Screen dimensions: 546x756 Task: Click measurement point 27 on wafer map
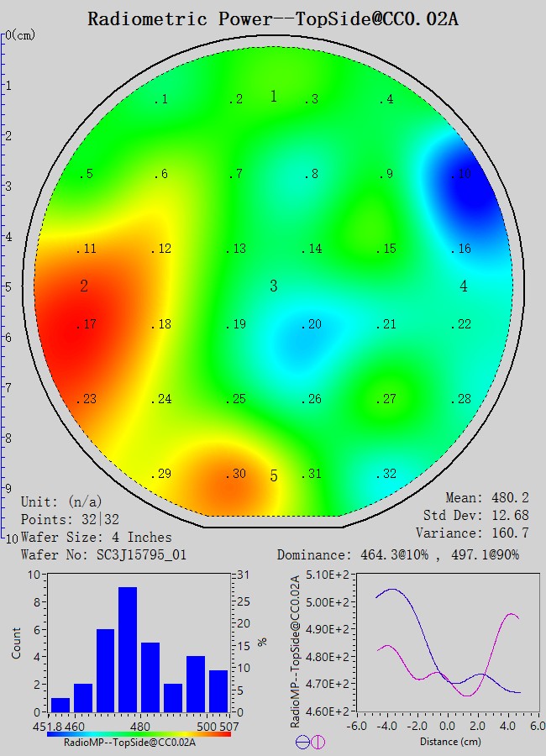pyautogui.click(x=386, y=400)
